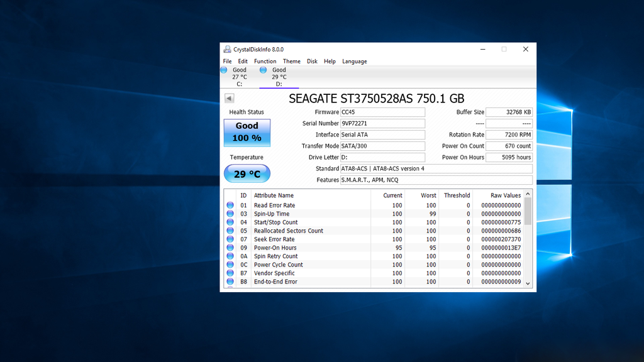
Task: Click the status orb beside Reallocated Sectors Count
Action: 230,231
